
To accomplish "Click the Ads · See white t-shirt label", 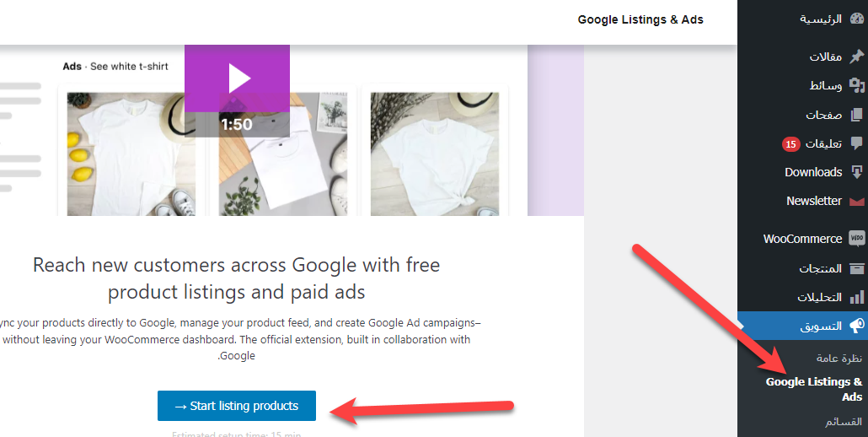I will point(115,67).
